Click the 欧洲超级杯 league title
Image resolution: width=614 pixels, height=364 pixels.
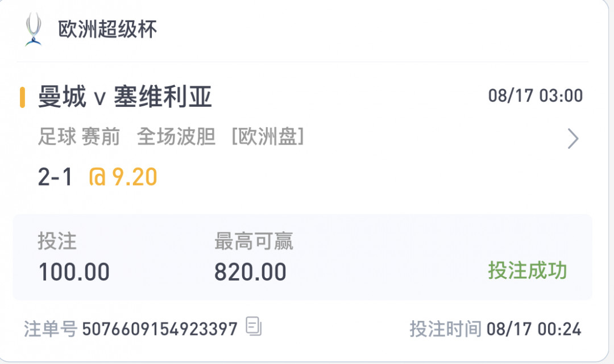pos(107,30)
